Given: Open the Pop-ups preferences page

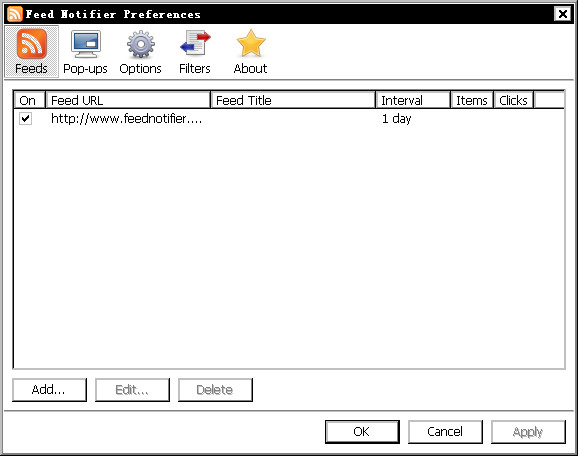Looking at the screenshot, I should click(x=85, y=51).
